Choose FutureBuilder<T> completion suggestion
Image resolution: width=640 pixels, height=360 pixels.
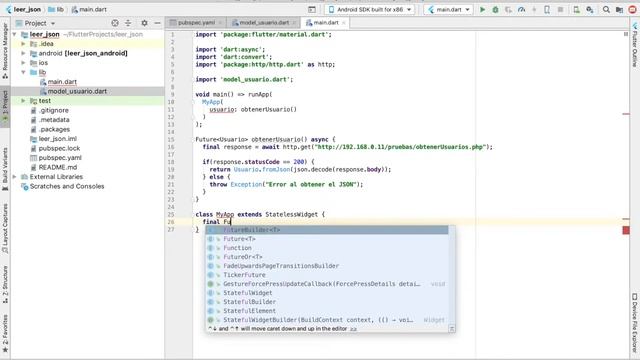tap(327, 230)
